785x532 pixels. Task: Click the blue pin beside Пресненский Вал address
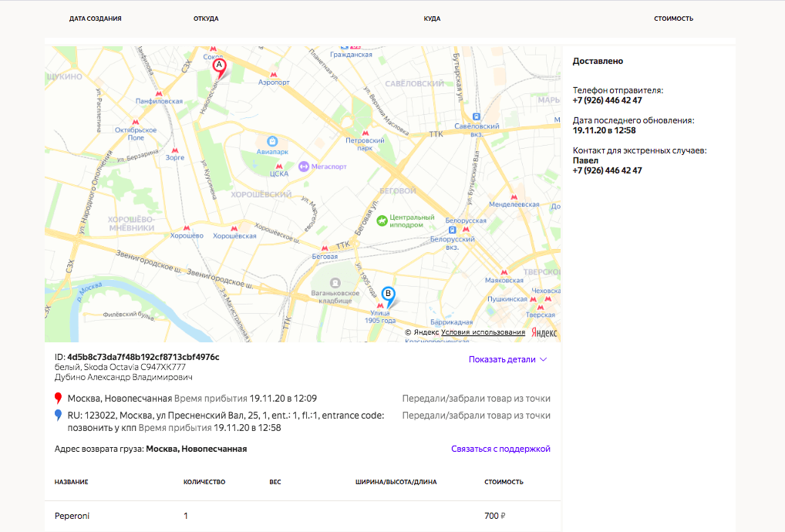(58, 416)
